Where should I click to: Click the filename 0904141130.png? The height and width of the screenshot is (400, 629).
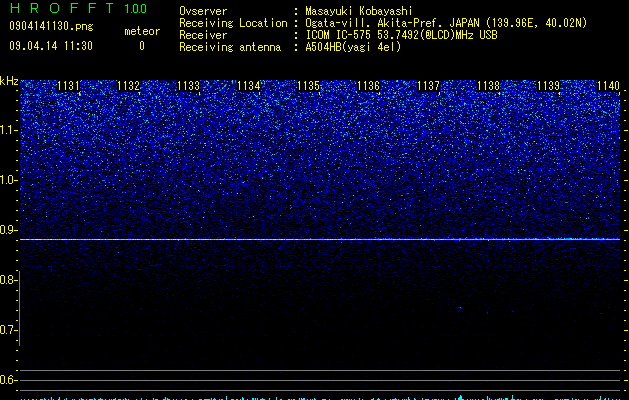(x=51, y=26)
